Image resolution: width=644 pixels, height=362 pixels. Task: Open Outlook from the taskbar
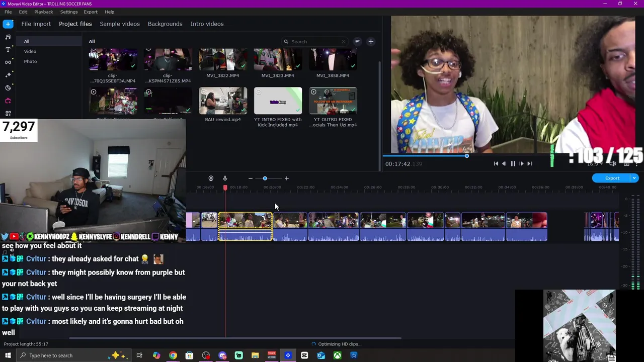click(x=321, y=355)
